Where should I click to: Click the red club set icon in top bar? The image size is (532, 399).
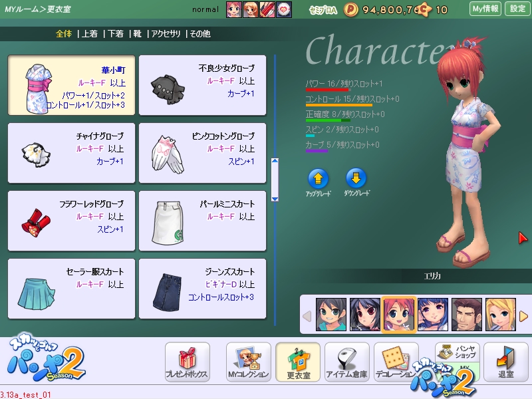coord(267,9)
